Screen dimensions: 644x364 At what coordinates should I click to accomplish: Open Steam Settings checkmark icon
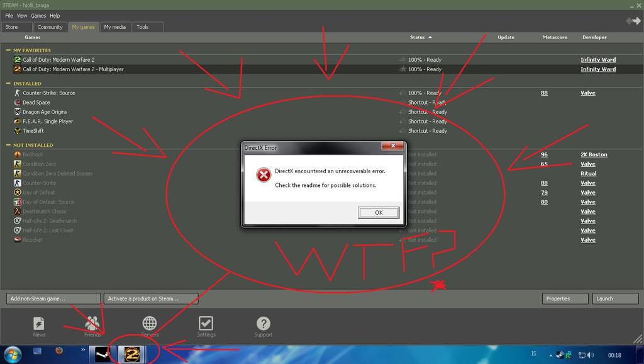pyautogui.click(x=206, y=323)
